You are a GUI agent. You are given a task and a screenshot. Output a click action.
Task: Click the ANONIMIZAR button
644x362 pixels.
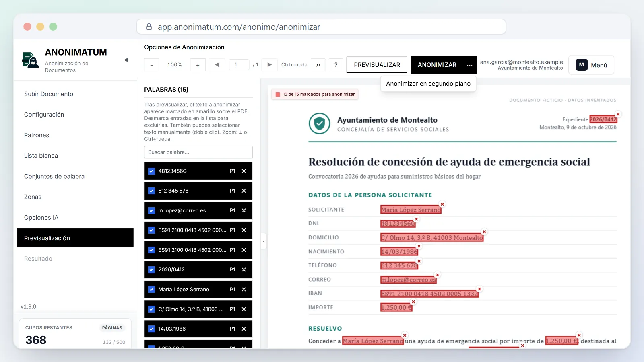[437, 65]
